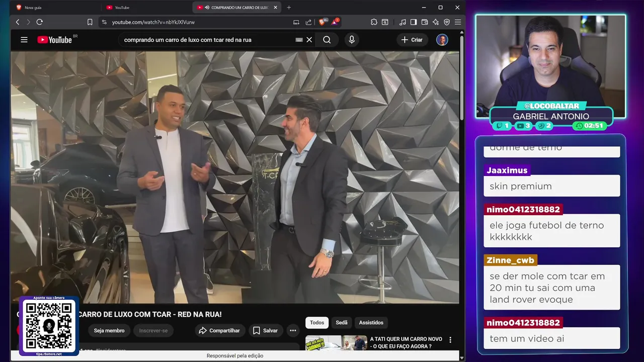Open site settings icon beside the URL
This screenshot has width=644, height=362.
[x=104, y=22]
